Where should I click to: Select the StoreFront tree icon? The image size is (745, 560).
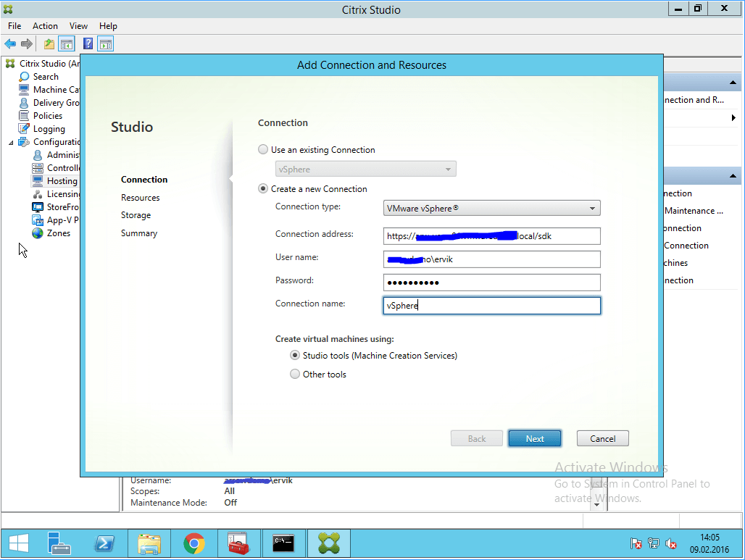tap(38, 206)
